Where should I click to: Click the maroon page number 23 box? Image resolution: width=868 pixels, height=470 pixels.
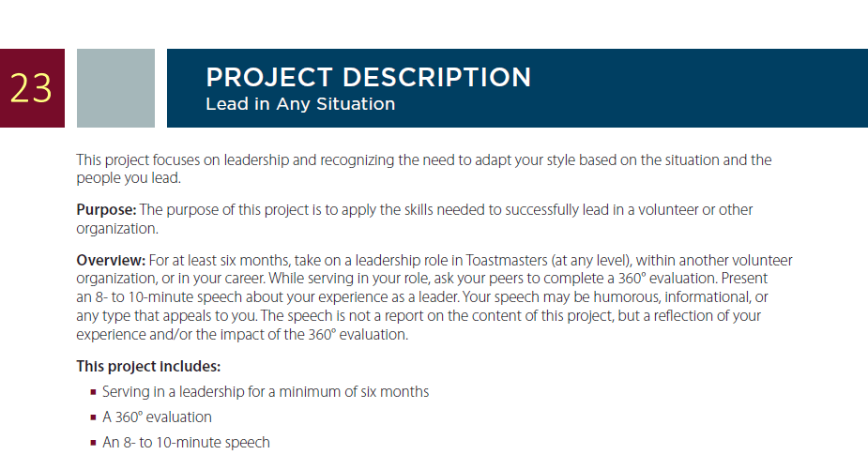[x=32, y=88]
